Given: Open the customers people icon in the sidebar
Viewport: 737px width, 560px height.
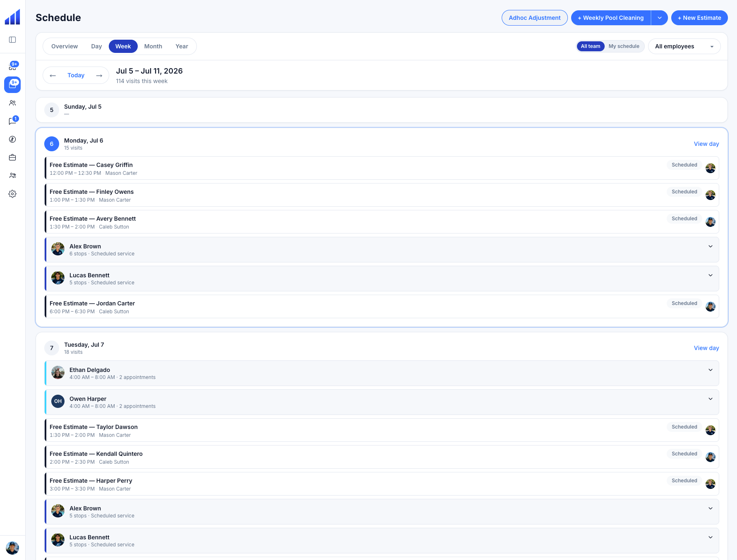Looking at the screenshot, I should [x=12, y=103].
